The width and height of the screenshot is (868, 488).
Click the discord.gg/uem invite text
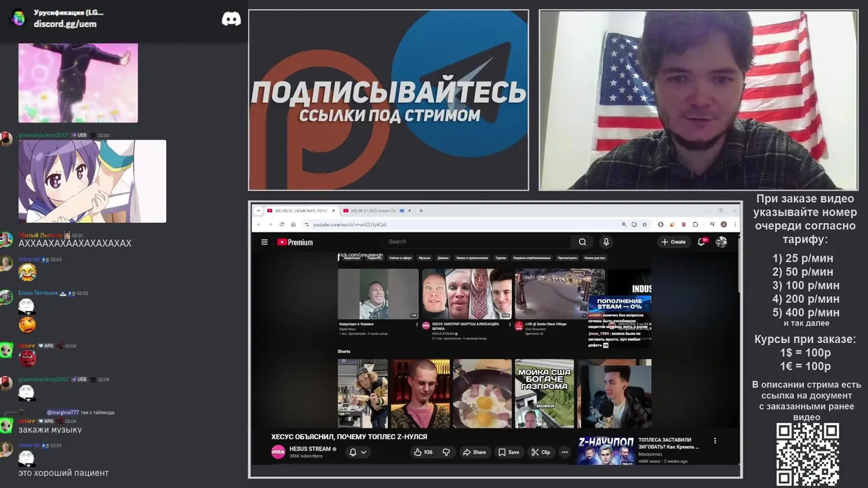(65, 24)
